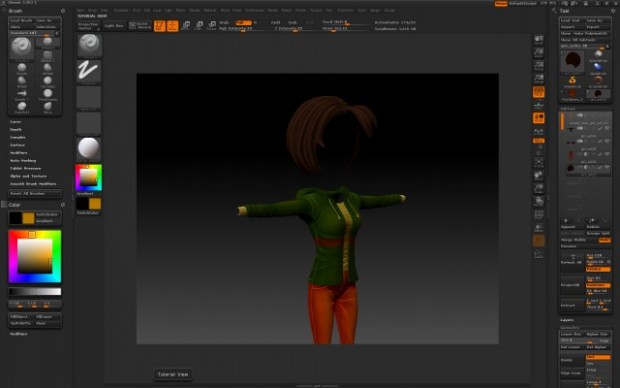Click the large color picker in Color palette

pyautogui.click(x=35, y=256)
